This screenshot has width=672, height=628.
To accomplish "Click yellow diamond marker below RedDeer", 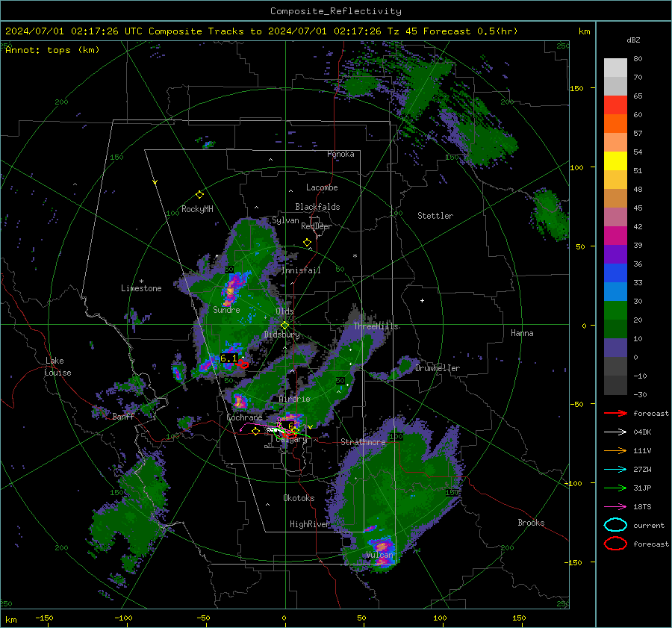I will 308,243.
